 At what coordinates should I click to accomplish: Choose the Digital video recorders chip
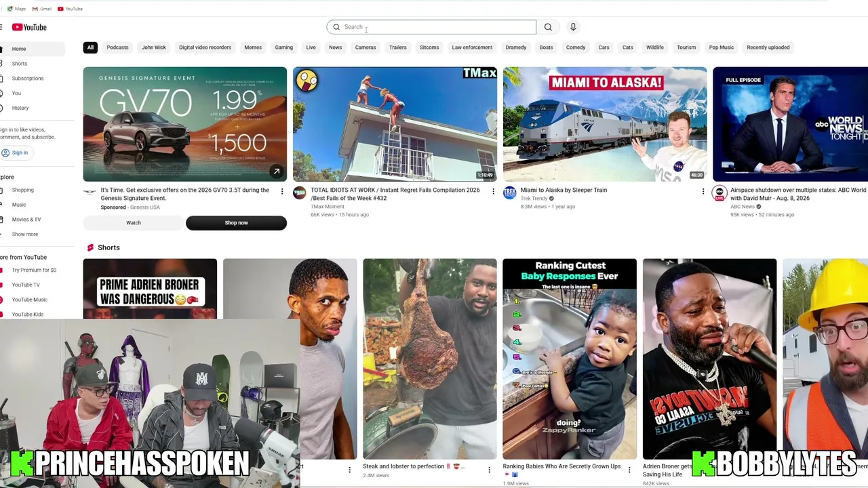point(205,47)
